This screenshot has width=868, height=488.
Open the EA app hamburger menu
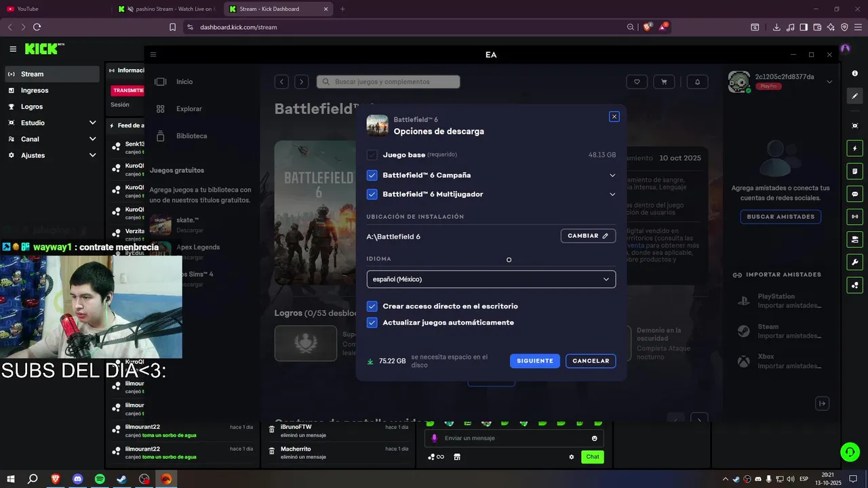pyautogui.click(x=153, y=54)
